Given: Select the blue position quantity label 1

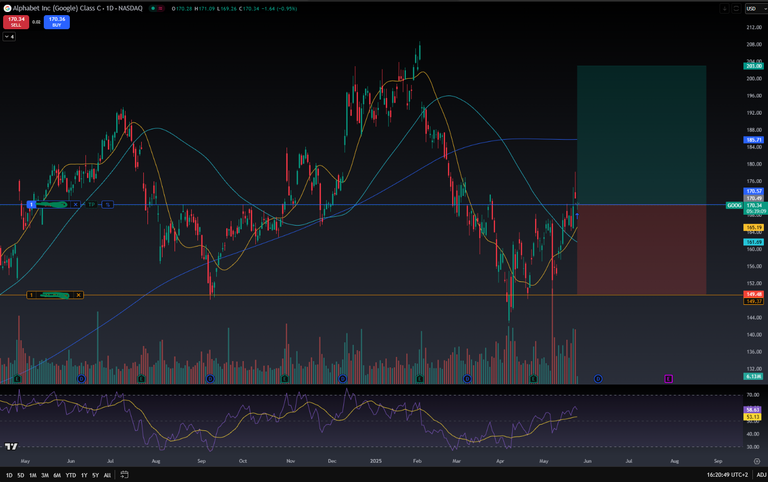Looking at the screenshot, I should click(31, 204).
